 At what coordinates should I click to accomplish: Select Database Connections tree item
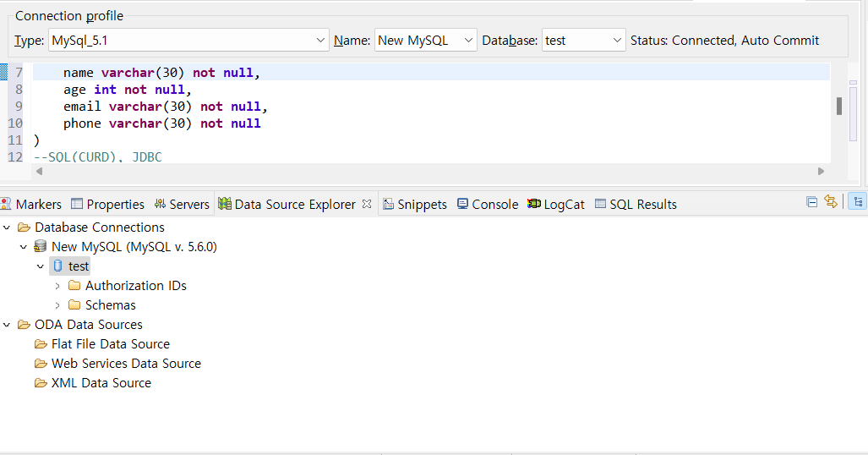(x=100, y=227)
